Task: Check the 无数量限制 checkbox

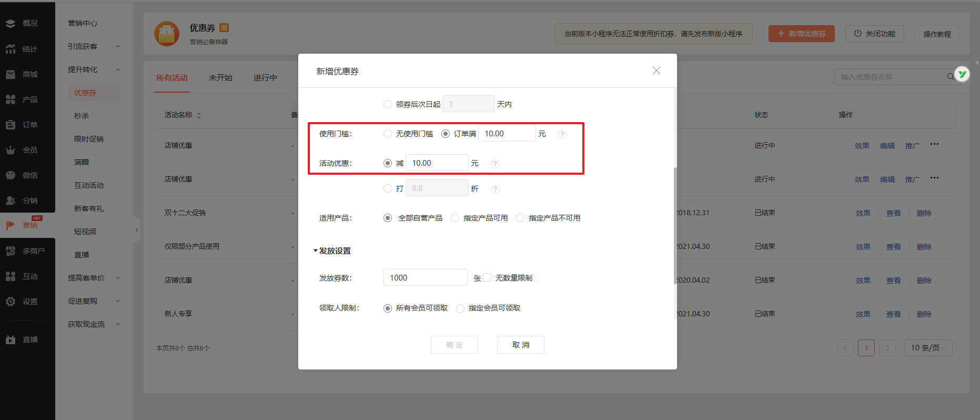Action: coord(487,277)
